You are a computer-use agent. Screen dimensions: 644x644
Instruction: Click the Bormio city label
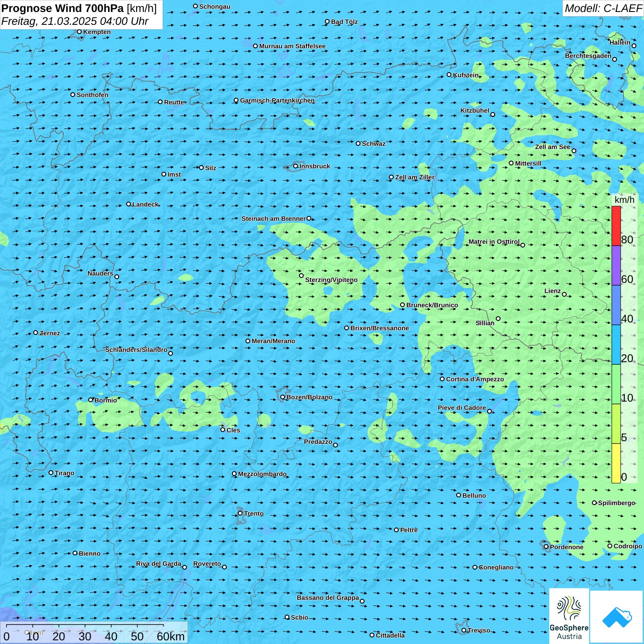(105, 400)
